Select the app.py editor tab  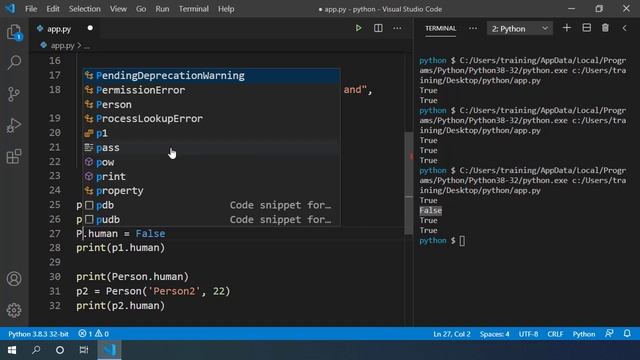point(64,29)
